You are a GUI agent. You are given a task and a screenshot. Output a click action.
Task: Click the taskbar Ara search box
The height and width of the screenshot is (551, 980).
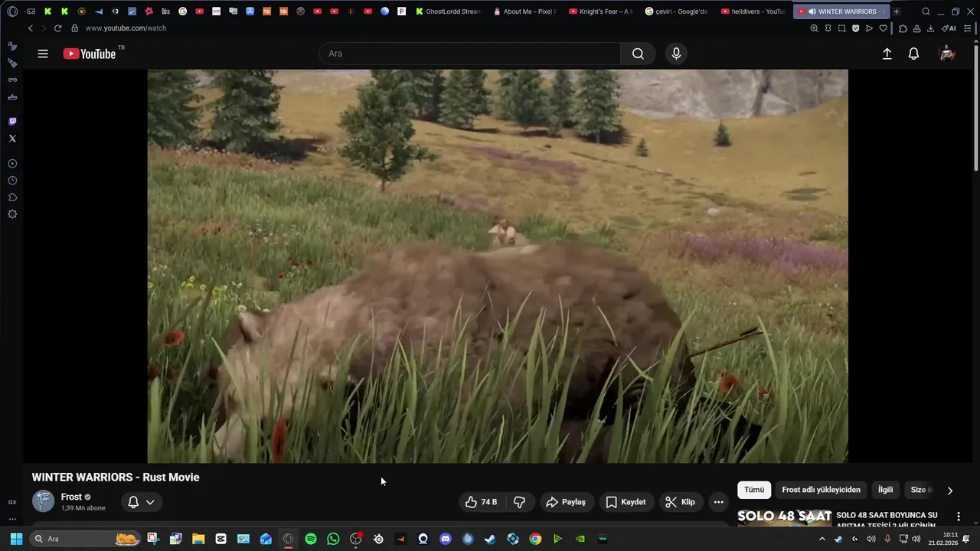pos(85,539)
